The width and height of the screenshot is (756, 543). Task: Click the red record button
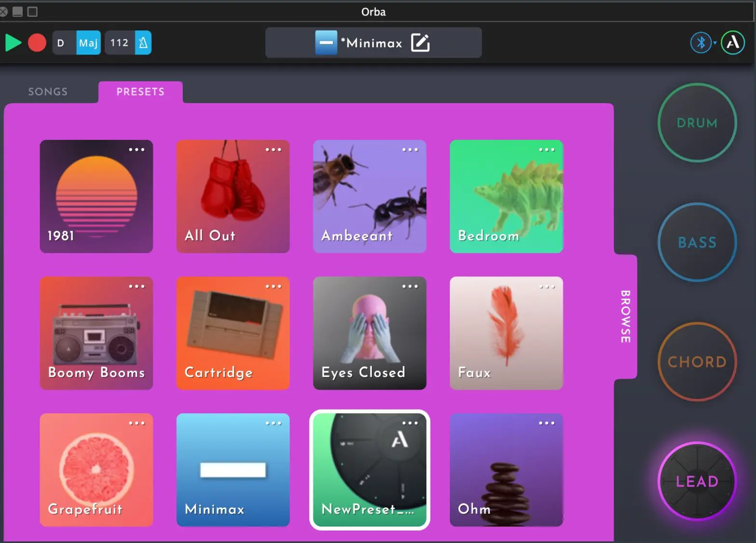click(x=37, y=43)
